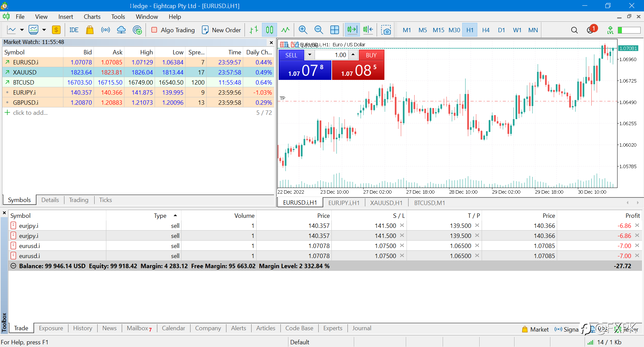Select the XAUUSD row in Market Watch
Screen dimensions: 644x347
click(138, 72)
